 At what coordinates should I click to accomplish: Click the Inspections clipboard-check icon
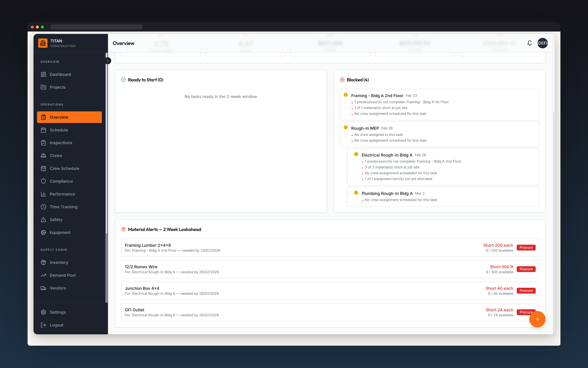pyautogui.click(x=43, y=143)
